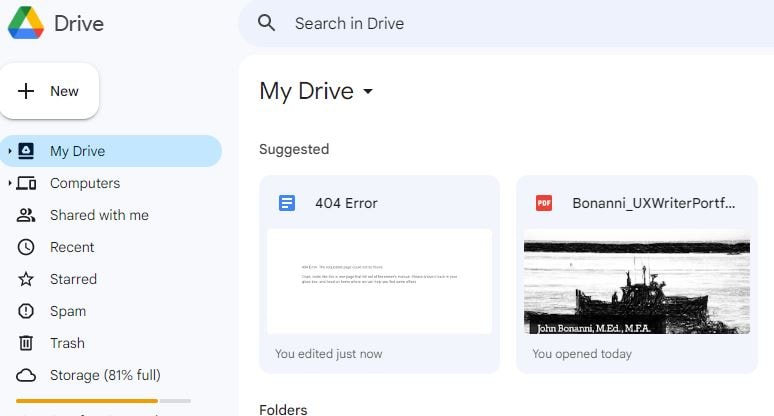Click the Shared with me people icon
Screen dimensions: 774x416
[x=26, y=215]
